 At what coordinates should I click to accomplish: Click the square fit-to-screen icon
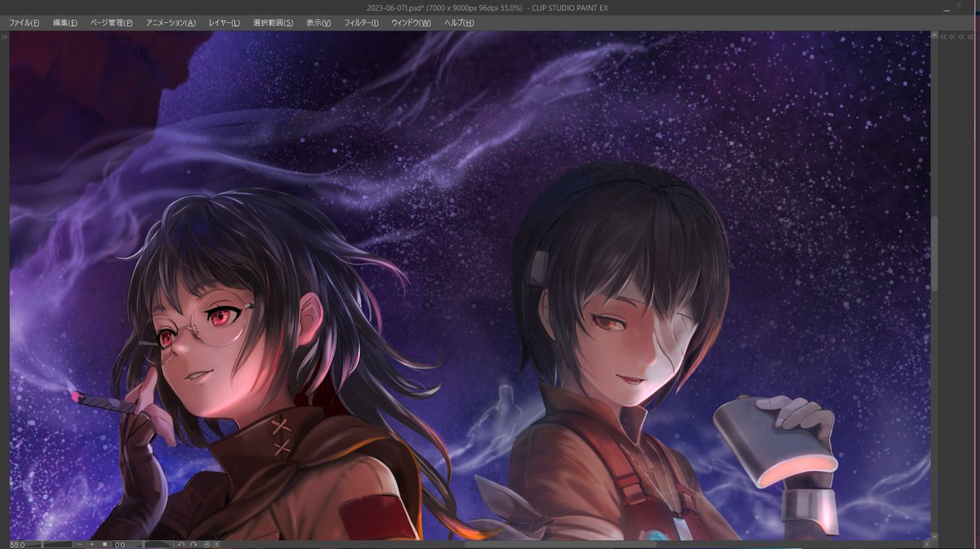tap(105, 544)
